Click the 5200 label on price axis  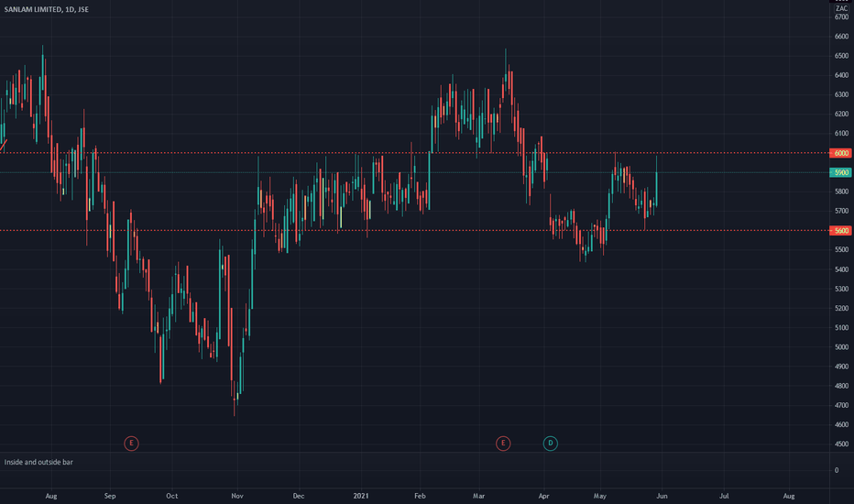(841, 308)
